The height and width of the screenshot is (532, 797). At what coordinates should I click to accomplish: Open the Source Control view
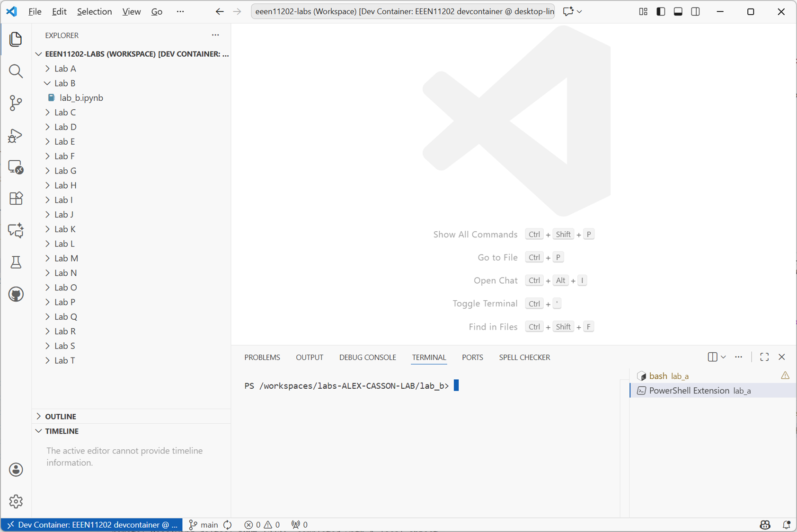coord(16,103)
